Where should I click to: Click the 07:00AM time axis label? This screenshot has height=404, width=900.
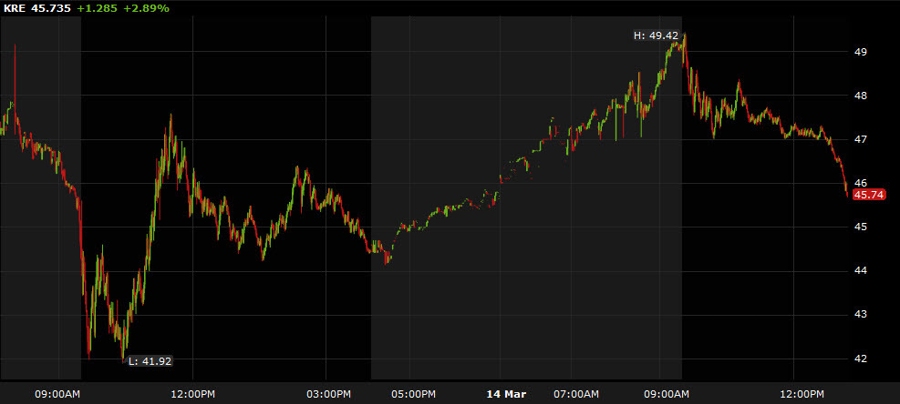576,394
